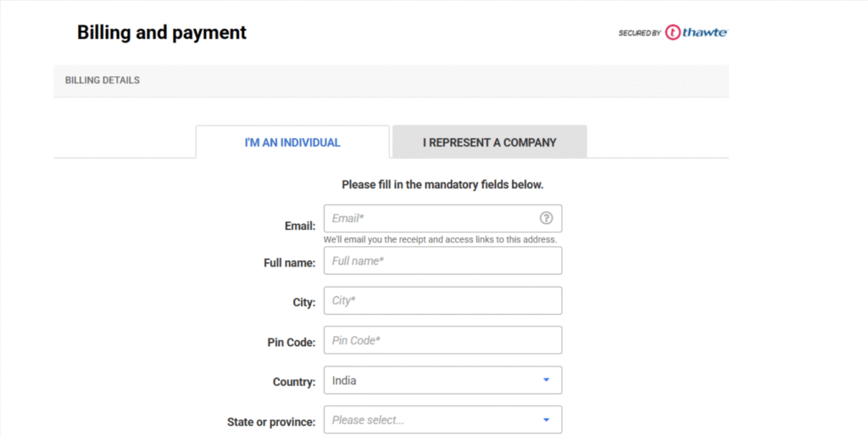Image resolution: width=868 pixels, height=436 pixels.
Task: Click the receipt email hint text
Action: tap(440, 239)
